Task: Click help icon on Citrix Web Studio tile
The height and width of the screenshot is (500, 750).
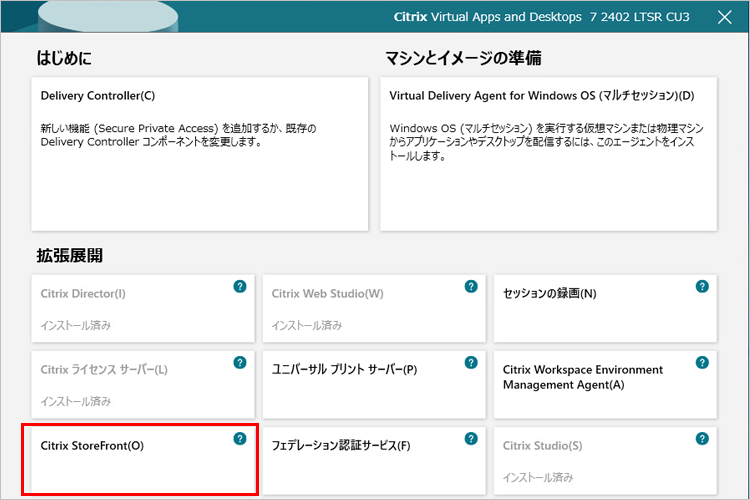Action: (x=471, y=287)
